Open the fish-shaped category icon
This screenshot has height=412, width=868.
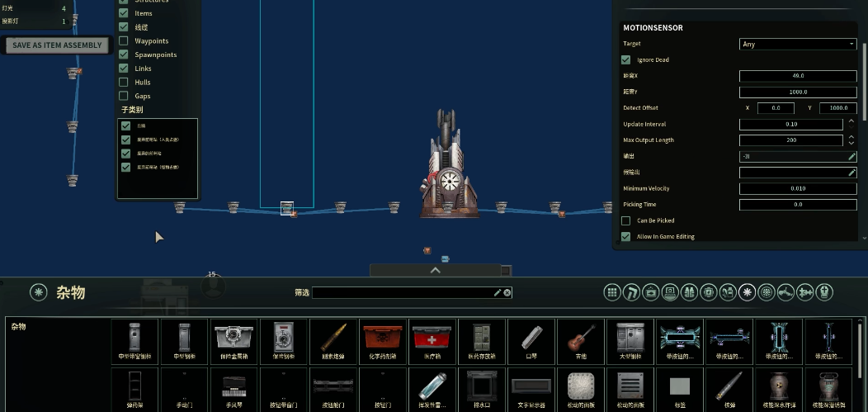805,292
